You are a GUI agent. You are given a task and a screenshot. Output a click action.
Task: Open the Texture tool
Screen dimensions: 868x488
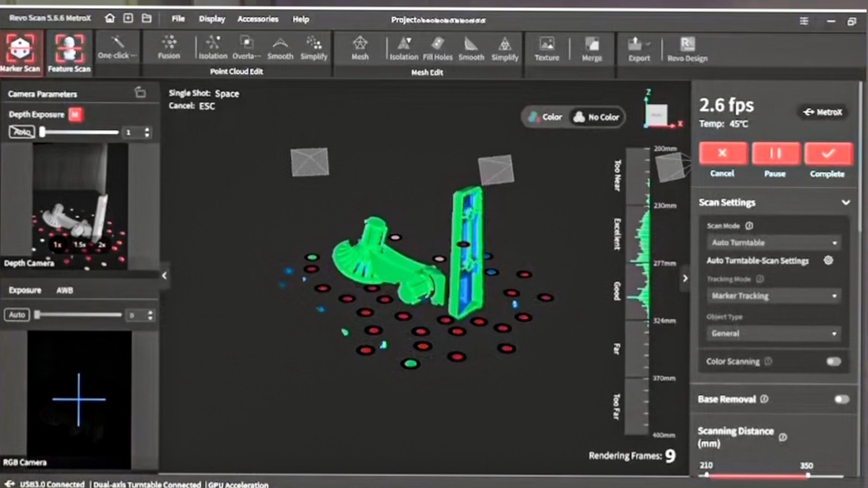[x=546, y=46]
